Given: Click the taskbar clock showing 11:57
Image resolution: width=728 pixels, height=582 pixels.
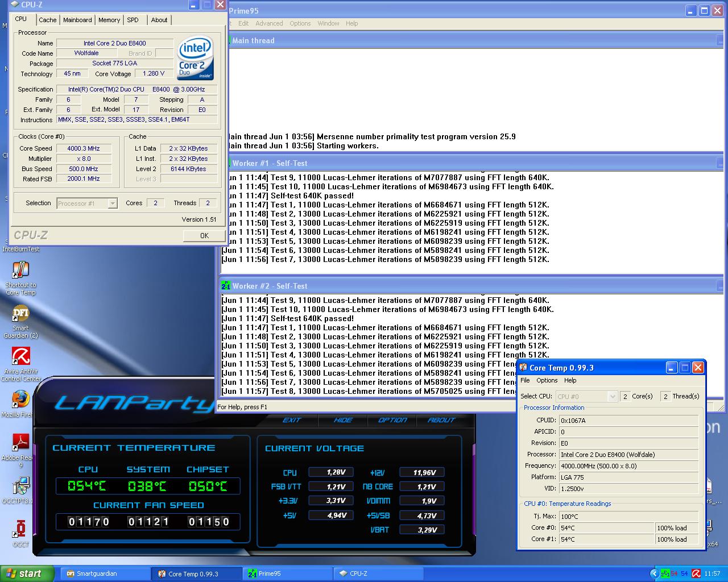Looking at the screenshot, I should coord(712,573).
